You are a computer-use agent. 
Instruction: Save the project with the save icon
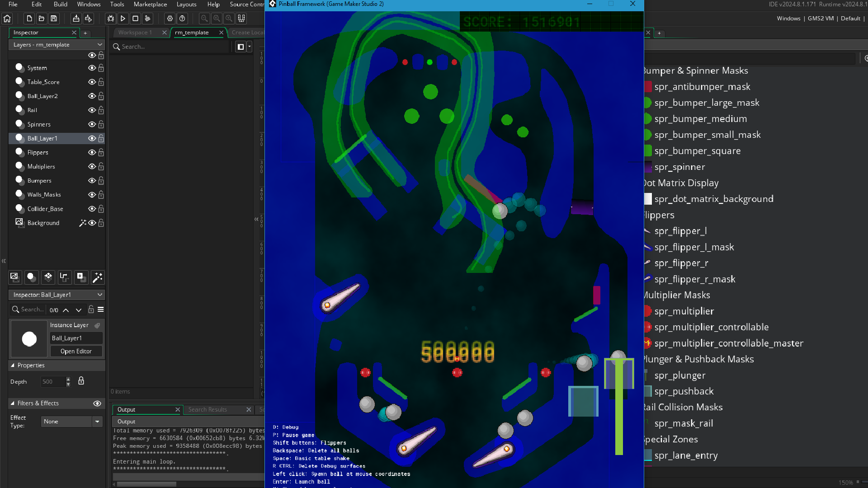[54, 19]
